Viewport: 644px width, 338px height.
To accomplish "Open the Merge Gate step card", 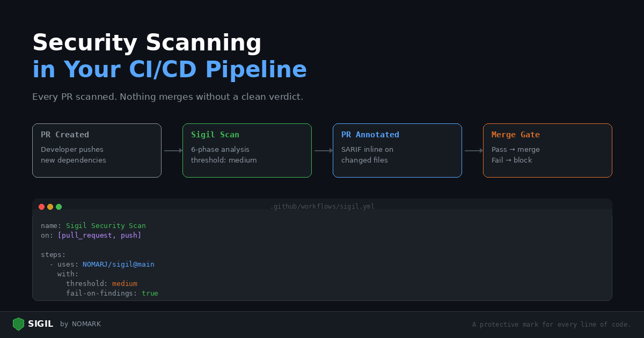I will click(x=547, y=150).
